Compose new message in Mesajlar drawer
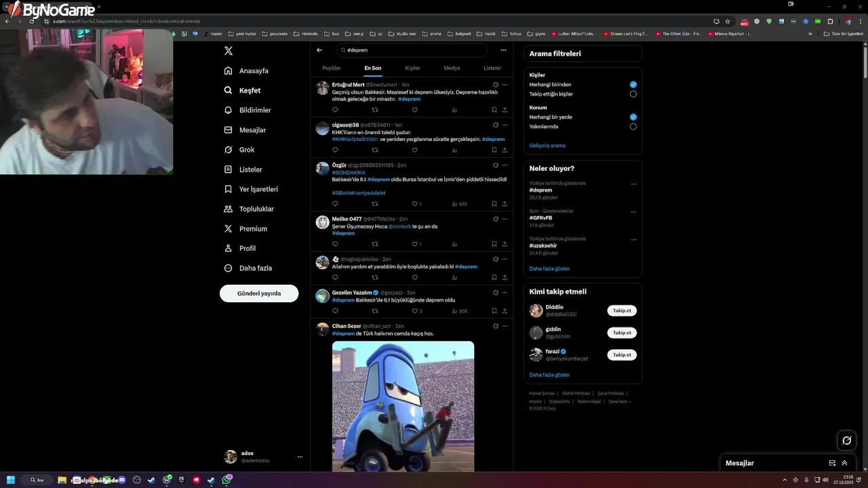This screenshot has width=868, height=488. coord(832,463)
